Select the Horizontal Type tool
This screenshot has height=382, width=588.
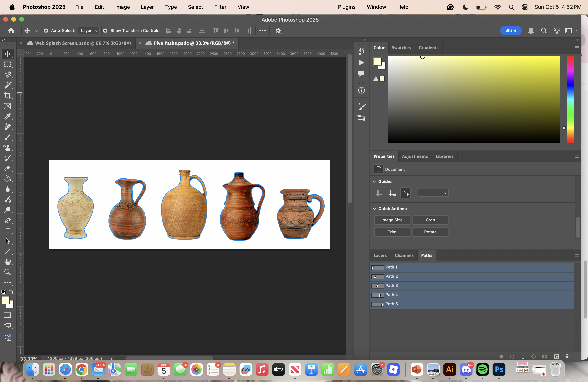[x=7, y=231]
